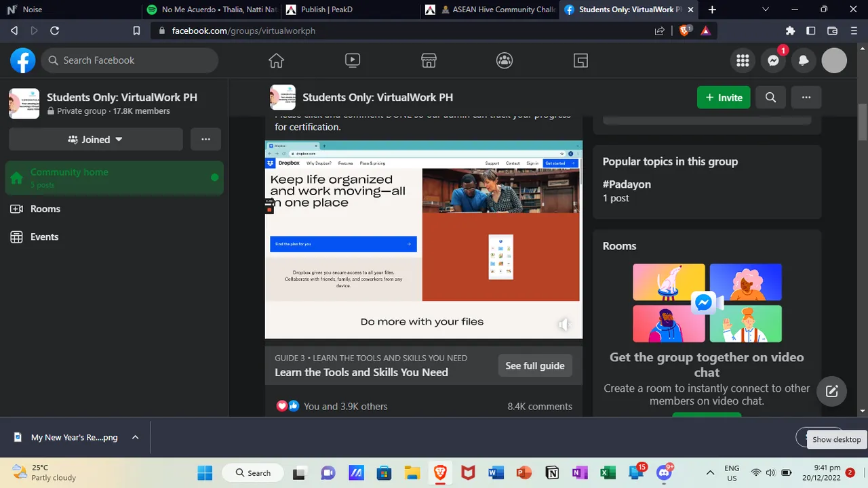Open the Facebook menu grid icon
The height and width of the screenshot is (488, 868).
coord(743,60)
